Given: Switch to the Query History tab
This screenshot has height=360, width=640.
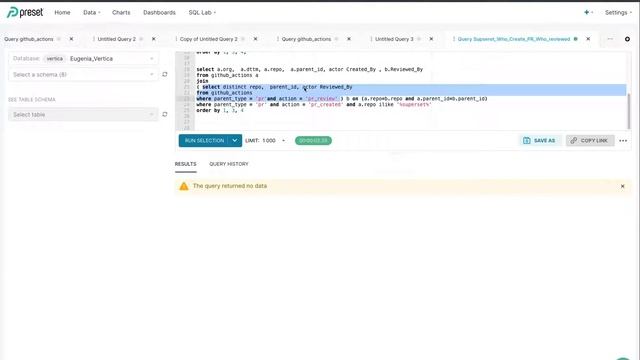Looking at the screenshot, I should point(229,164).
